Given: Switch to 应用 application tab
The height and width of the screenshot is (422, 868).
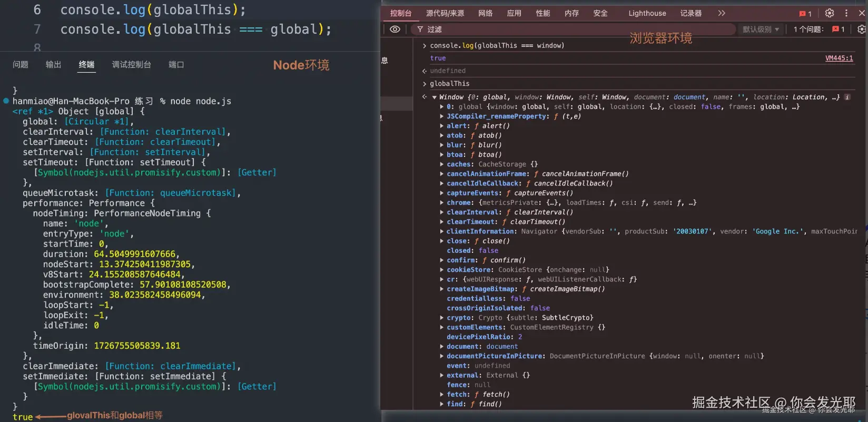Looking at the screenshot, I should 514,13.
